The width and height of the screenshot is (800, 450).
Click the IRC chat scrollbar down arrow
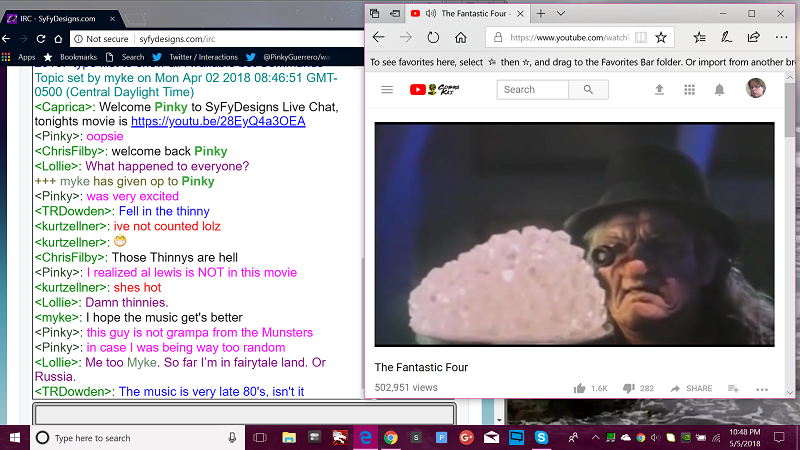point(499,420)
